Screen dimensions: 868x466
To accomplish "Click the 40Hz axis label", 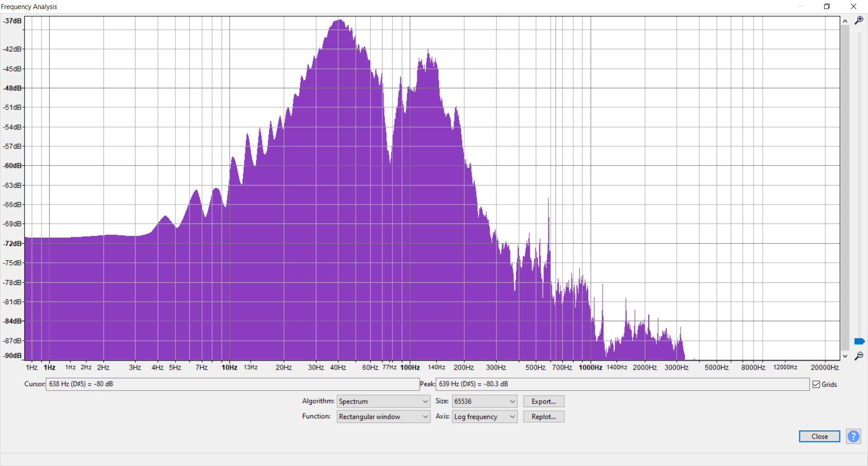I will point(338,367).
